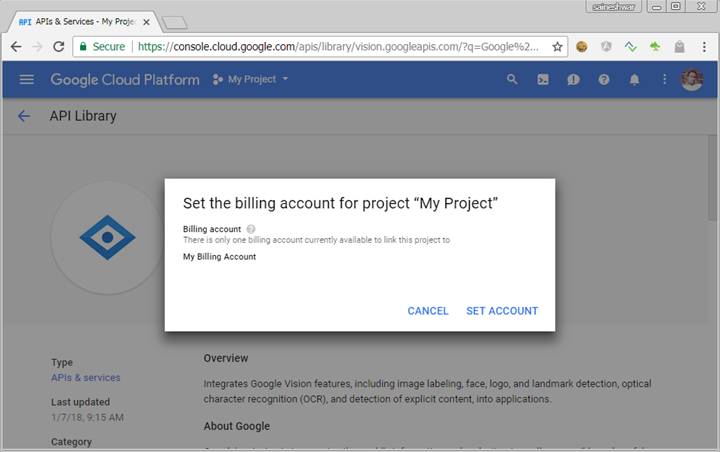Click the cookie extension icon
The image size is (720, 452).
582,46
